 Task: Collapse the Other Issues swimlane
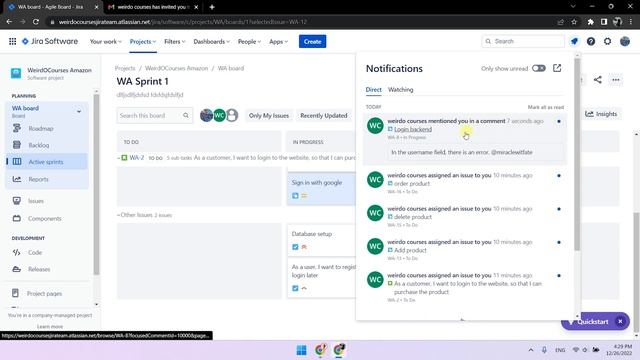119,215
